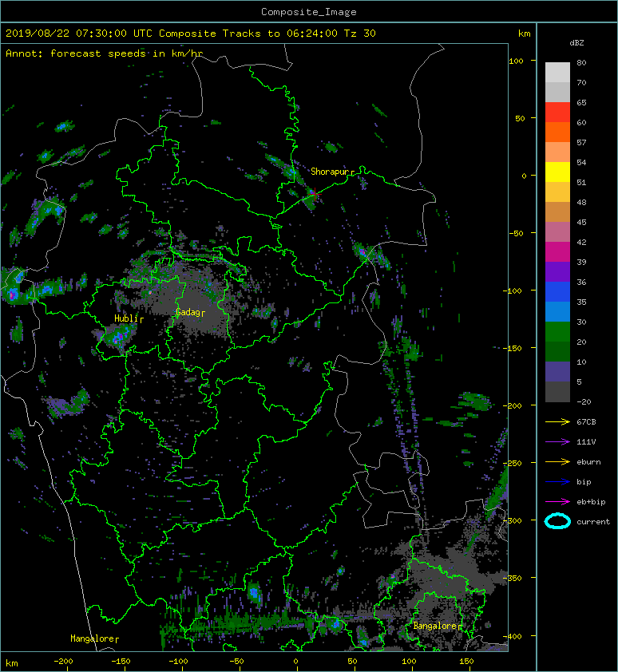Screen dimensions: 618x672
Task: Click the 39 dBZ purple swatch
Action: tap(557, 271)
